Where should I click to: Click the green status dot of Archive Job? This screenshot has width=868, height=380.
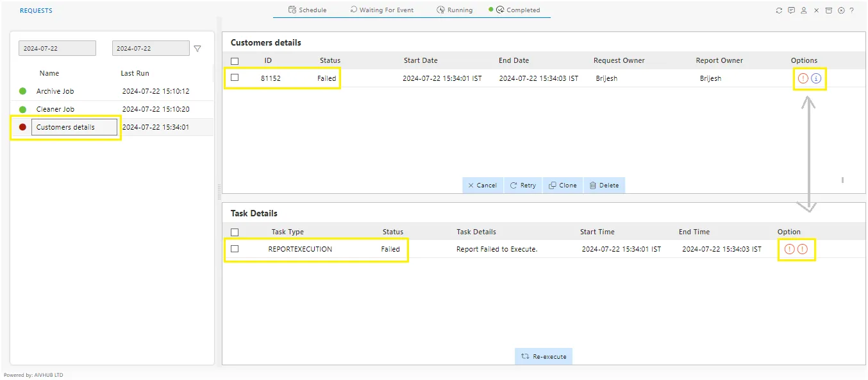[22, 91]
